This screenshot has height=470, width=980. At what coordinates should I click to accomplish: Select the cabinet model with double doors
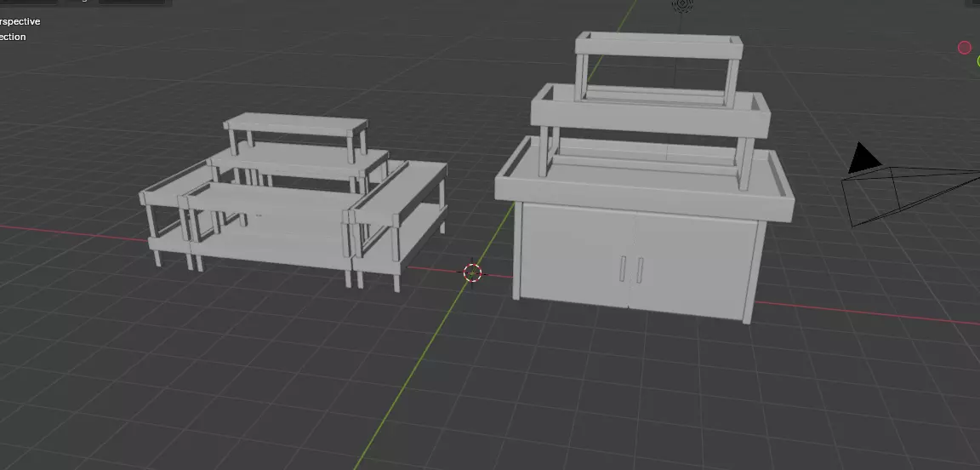point(644,177)
